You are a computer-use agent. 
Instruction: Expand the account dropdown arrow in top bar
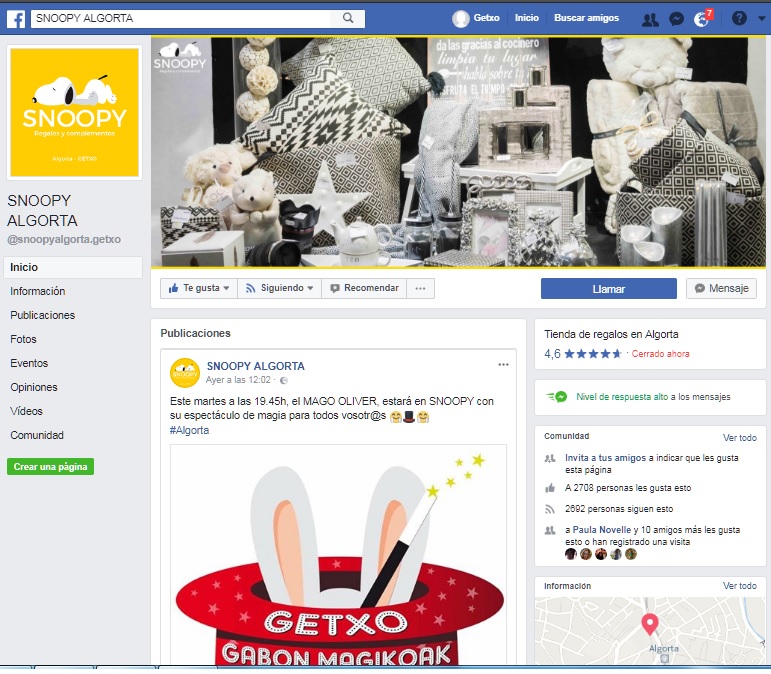(762, 18)
